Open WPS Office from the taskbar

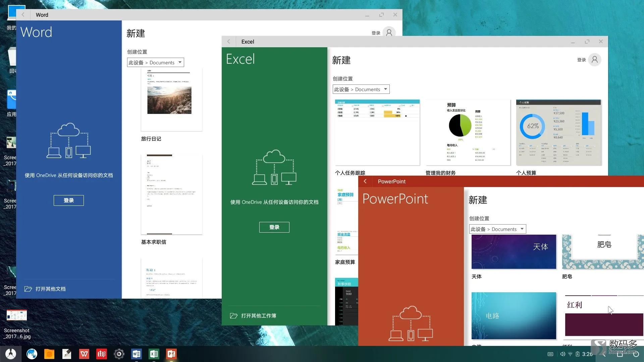tap(84, 354)
